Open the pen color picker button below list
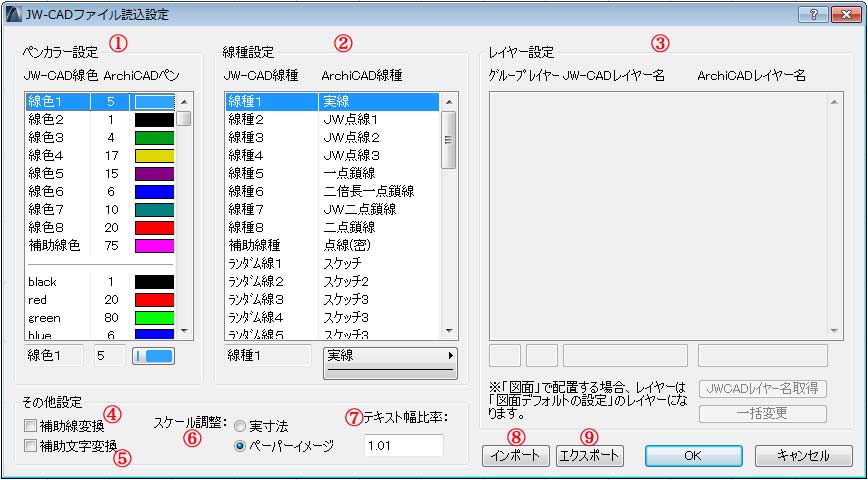Screen dimensions: 868x480 click(x=153, y=356)
